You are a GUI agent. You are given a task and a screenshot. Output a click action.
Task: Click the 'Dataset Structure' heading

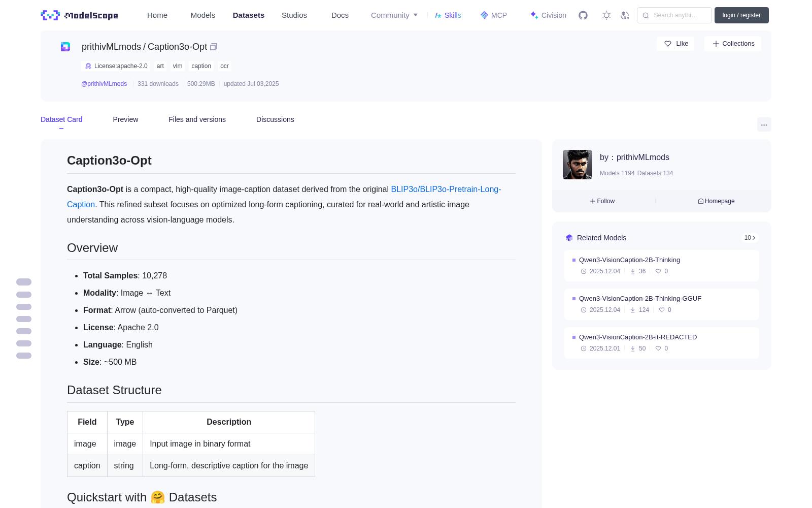pos(114,390)
